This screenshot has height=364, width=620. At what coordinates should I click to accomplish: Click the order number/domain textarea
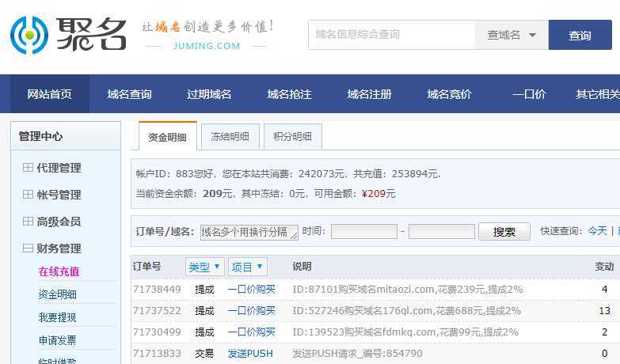tap(249, 232)
